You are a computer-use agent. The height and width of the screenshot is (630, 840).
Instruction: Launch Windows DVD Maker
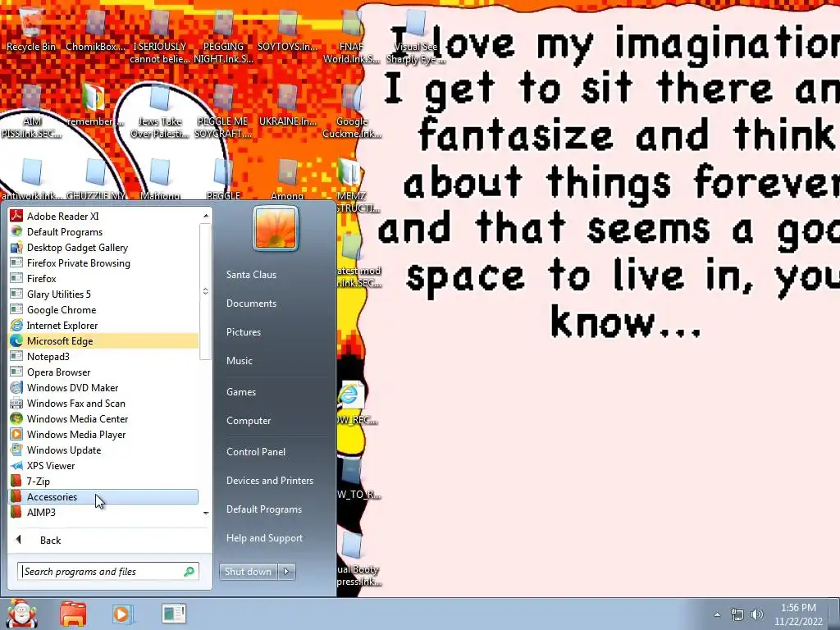[103, 387]
